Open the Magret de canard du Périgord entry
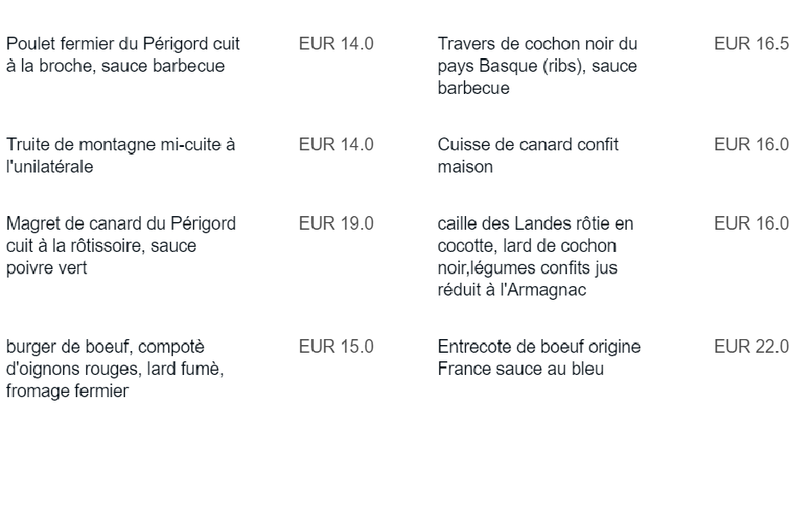 [121, 246]
